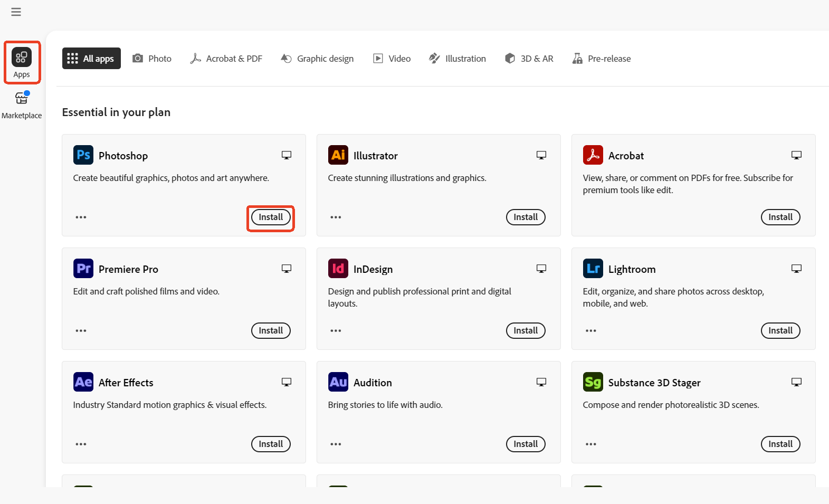Click the Lightroom app title
Image resolution: width=829 pixels, height=504 pixels.
click(x=632, y=269)
